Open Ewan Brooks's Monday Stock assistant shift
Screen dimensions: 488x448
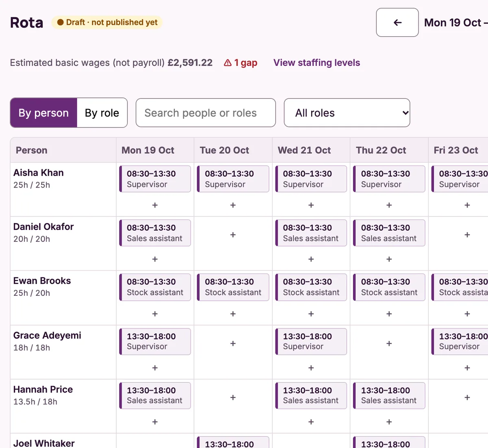[x=155, y=287]
